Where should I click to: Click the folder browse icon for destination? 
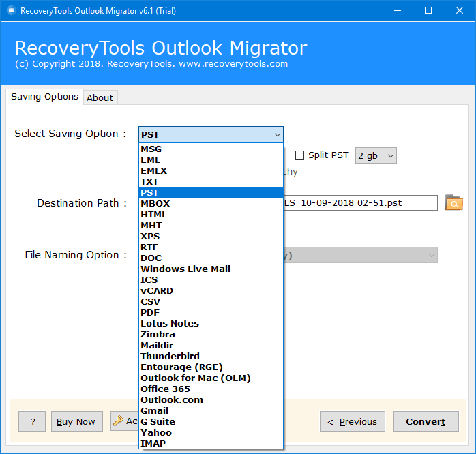click(x=453, y=202)
